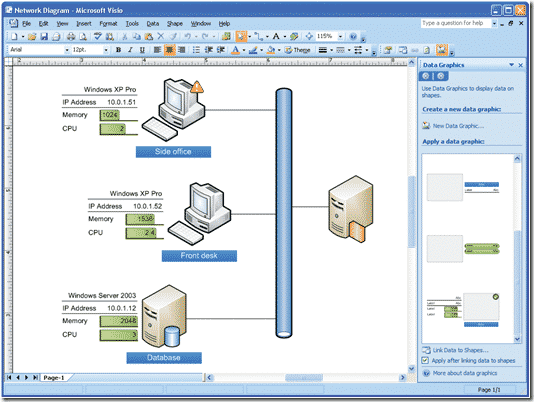
Task: Uncheck Apply after linking data to shapes
Action: pyautogui.click(x=425, y=360)
